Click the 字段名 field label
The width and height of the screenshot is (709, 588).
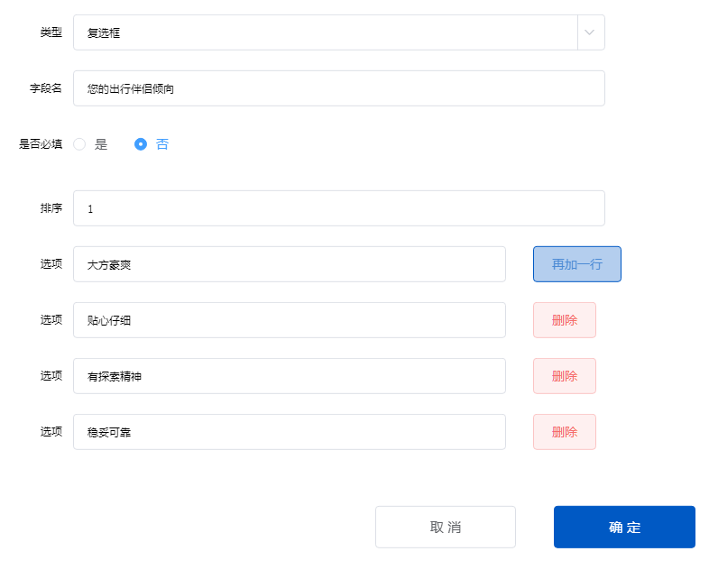click(x=45, y=88)
